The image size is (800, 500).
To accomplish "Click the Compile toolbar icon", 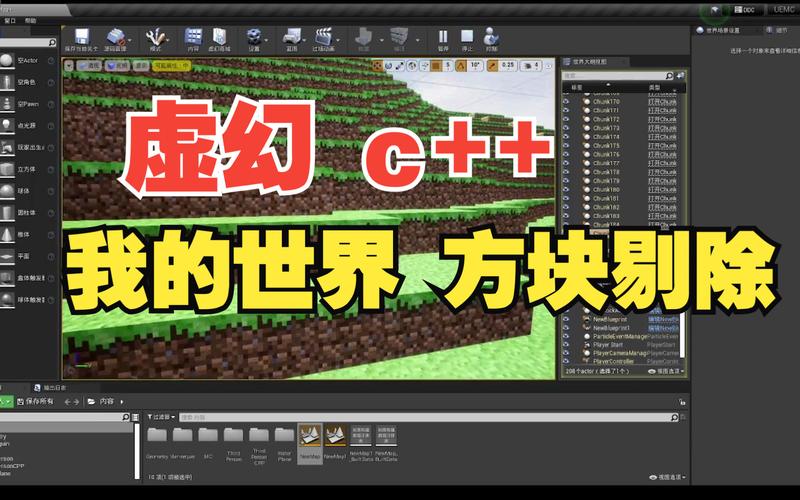I will coord(399,37).
